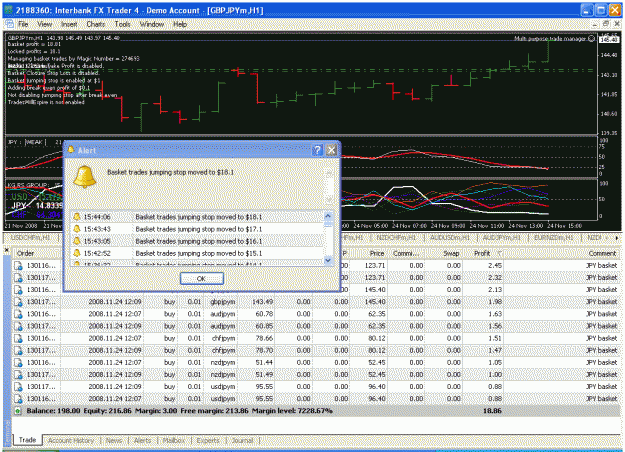Click the Alert list scrollbar thumb
The image size is (625, 452).
(328, 224)
